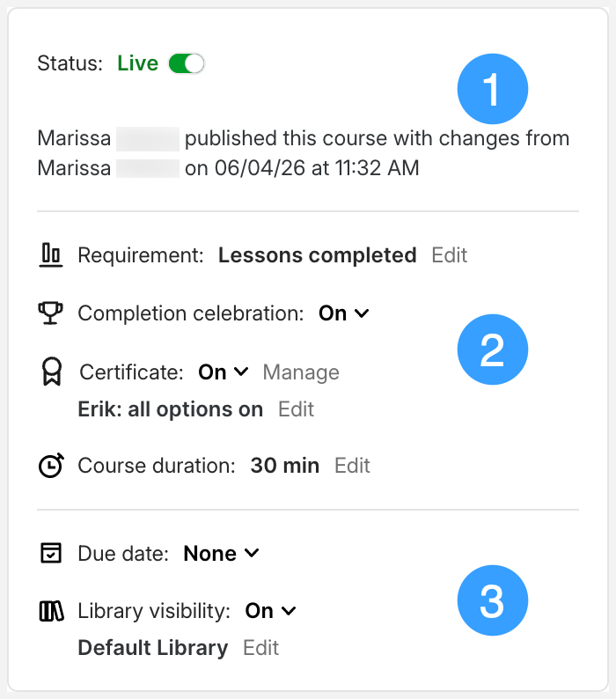The image size is (616, 699).
Task: Click Manage next to Certificate
Action: tap(301, 372)
